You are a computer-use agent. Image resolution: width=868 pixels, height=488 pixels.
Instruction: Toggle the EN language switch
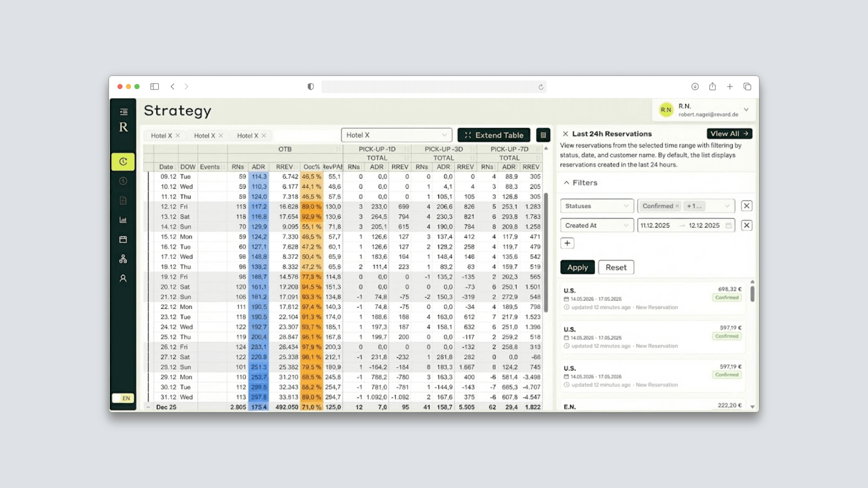point(123,398)
